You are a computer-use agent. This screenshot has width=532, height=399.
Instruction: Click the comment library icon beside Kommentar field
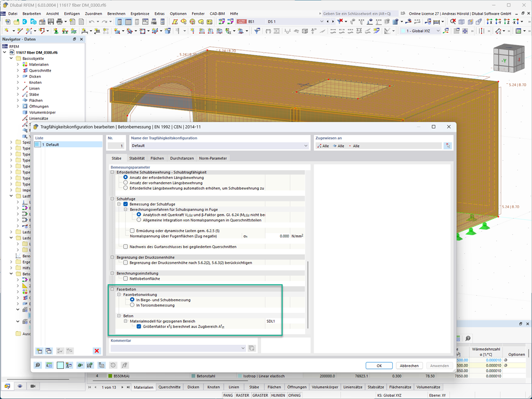[252, 348]
